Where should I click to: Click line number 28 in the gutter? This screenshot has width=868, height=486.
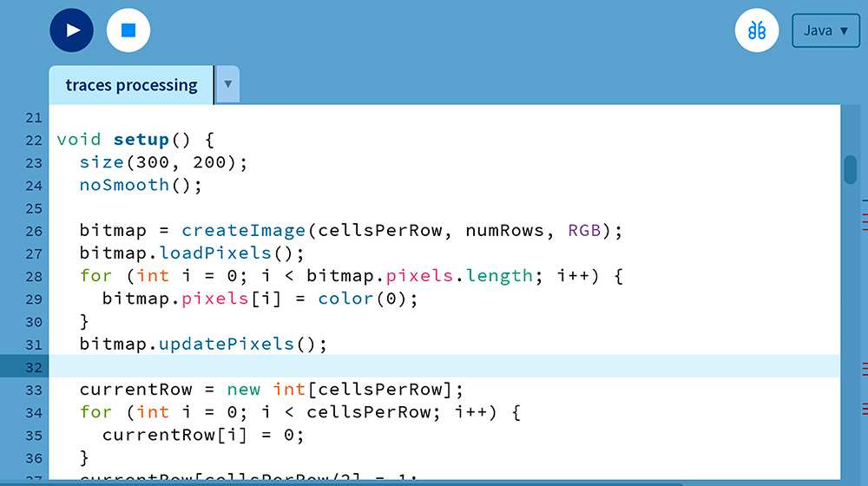[33, 276]
